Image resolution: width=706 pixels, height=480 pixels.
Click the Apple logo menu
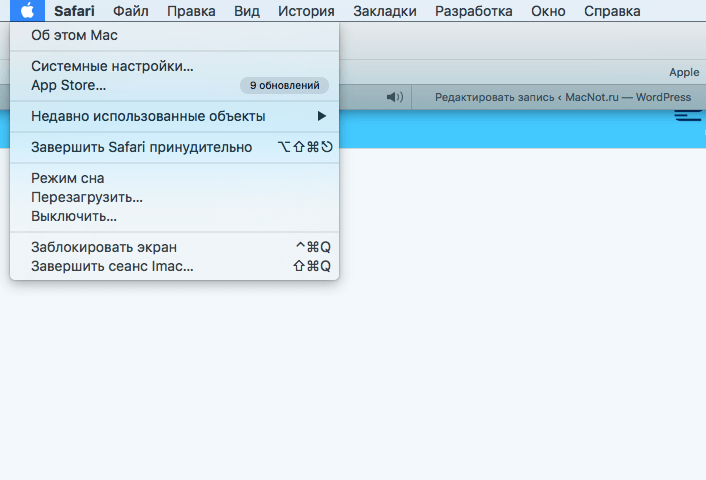coord(27,10)
